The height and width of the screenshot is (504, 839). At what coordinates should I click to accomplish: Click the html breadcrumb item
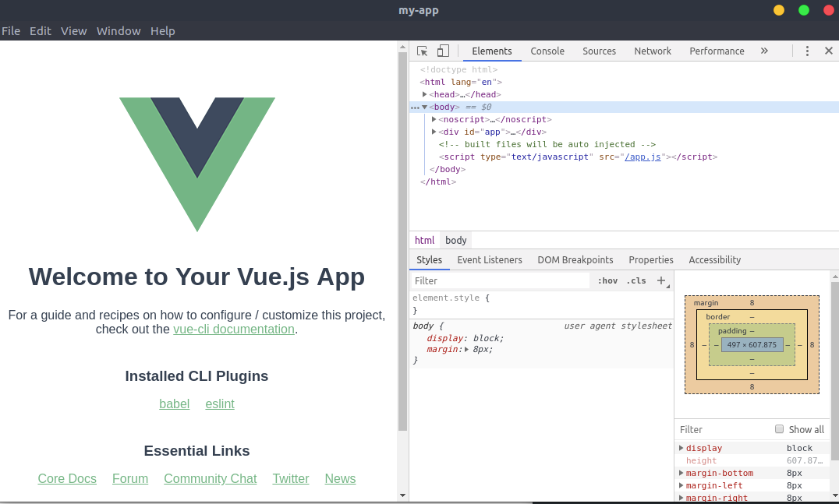[424, 241]
